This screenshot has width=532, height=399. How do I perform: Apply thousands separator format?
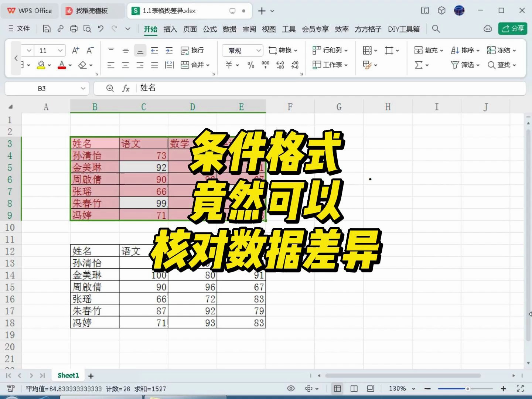click(265, 65)
